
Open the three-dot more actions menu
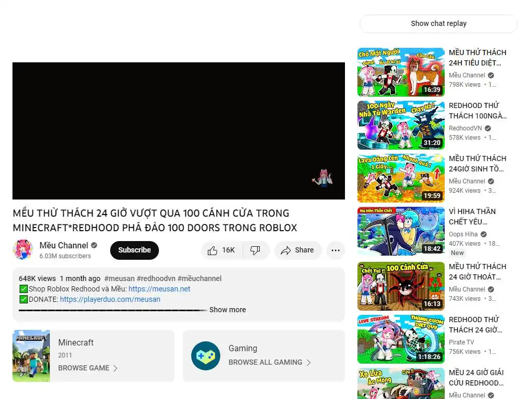tap(336, 250)
